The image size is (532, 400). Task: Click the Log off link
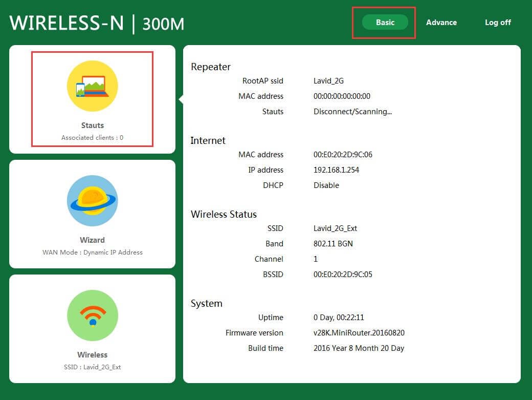498,22
